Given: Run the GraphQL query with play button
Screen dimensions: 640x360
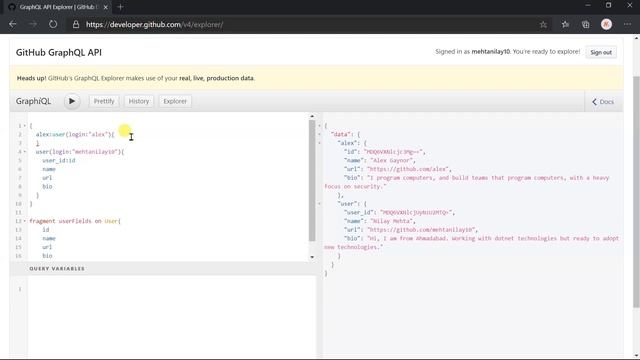Looking at the screenshot, I should [x=72, y=101].
